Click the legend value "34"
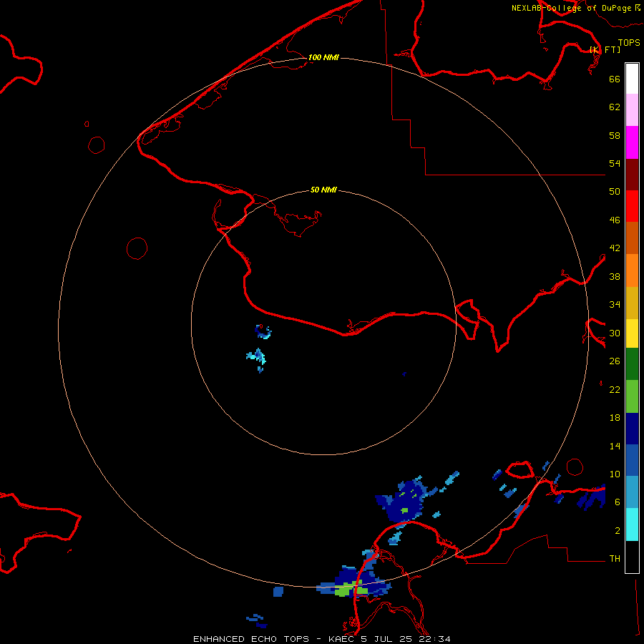The image size is (644, 644). click(x=615, y=305)
